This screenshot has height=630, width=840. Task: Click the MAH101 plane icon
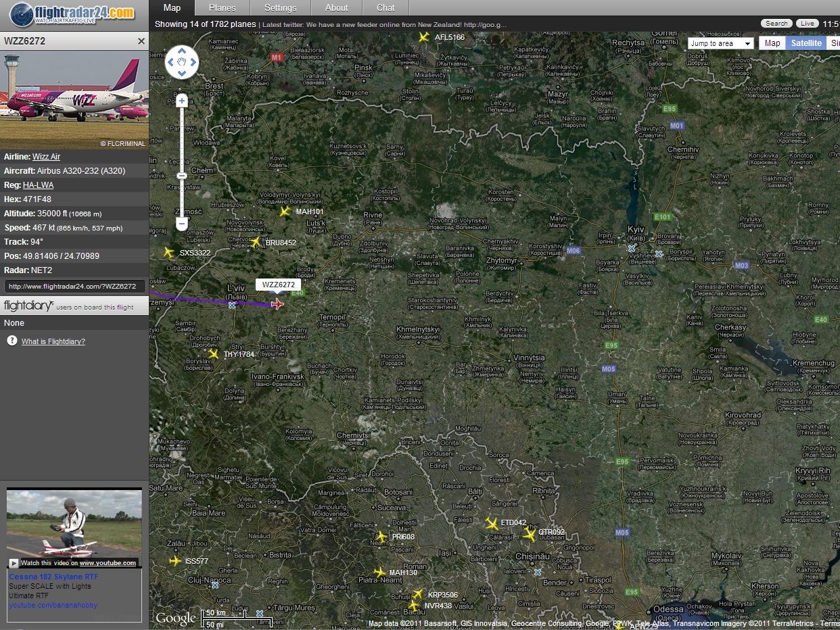pos(285,212)
